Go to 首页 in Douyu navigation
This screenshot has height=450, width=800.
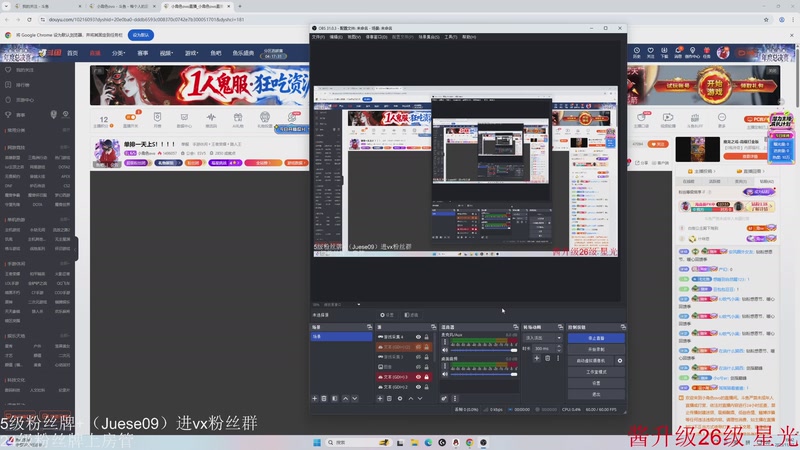point(72,53)
